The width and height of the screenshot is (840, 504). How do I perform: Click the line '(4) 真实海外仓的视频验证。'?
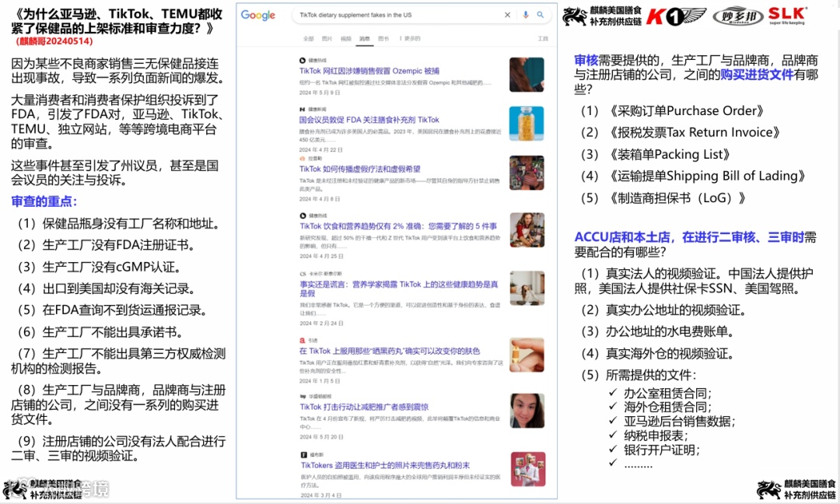658,353
